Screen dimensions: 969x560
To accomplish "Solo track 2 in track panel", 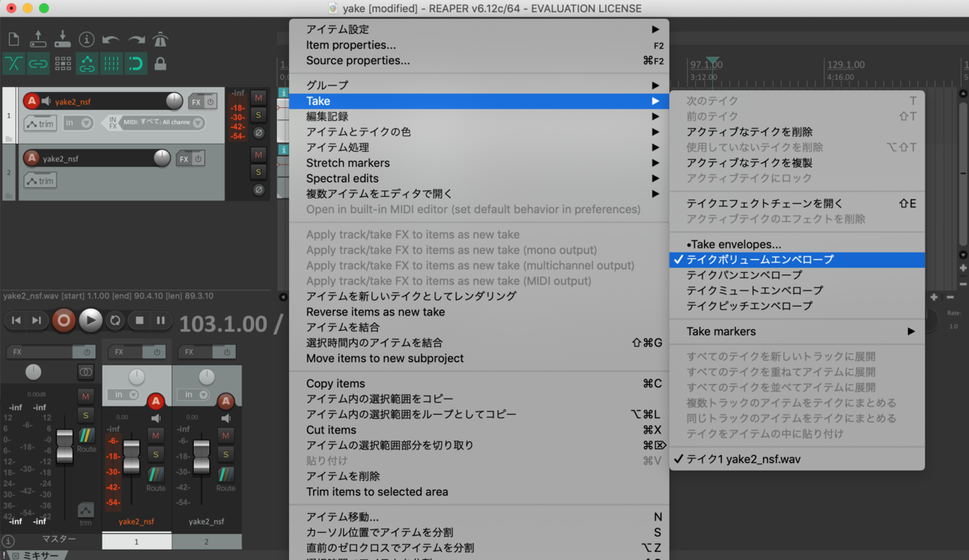I will 258,172.
